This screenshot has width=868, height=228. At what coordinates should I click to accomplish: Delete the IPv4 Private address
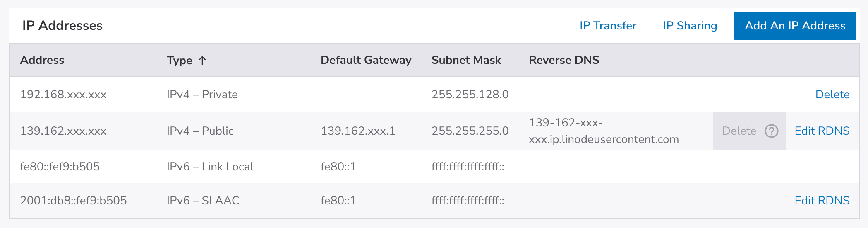tap(832, 95)
